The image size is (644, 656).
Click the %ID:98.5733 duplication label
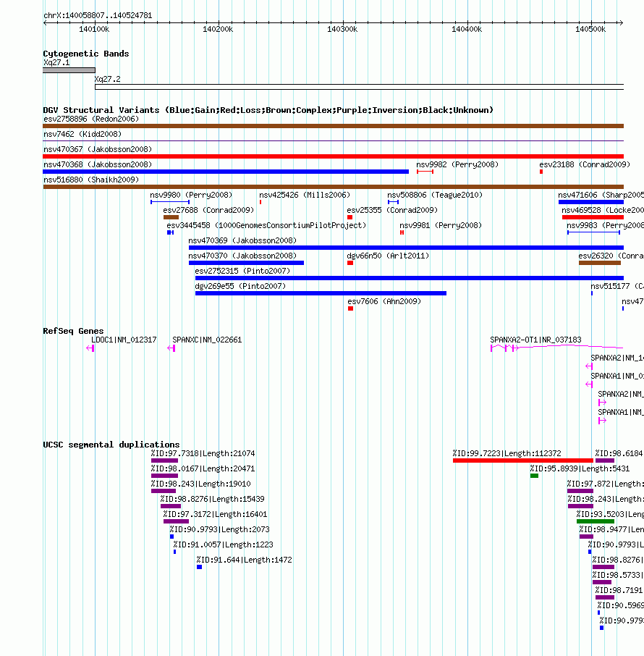coord(618,575)
